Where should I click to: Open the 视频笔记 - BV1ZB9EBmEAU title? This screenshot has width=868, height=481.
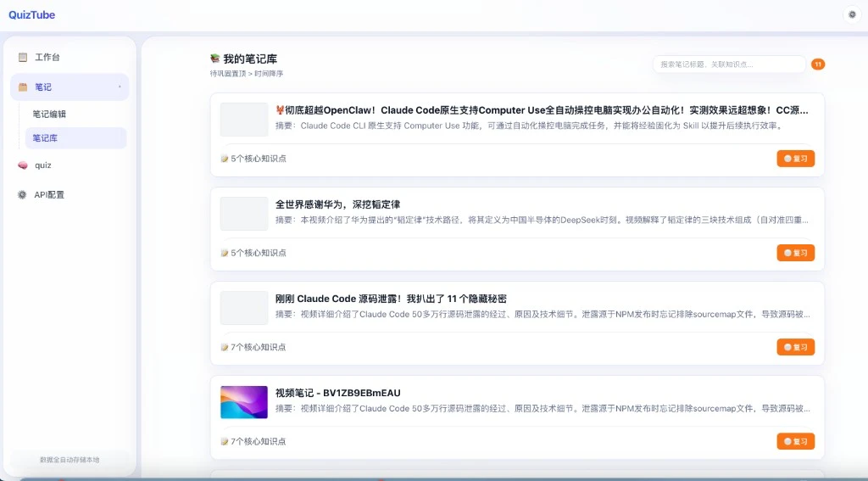pos(337,393)
